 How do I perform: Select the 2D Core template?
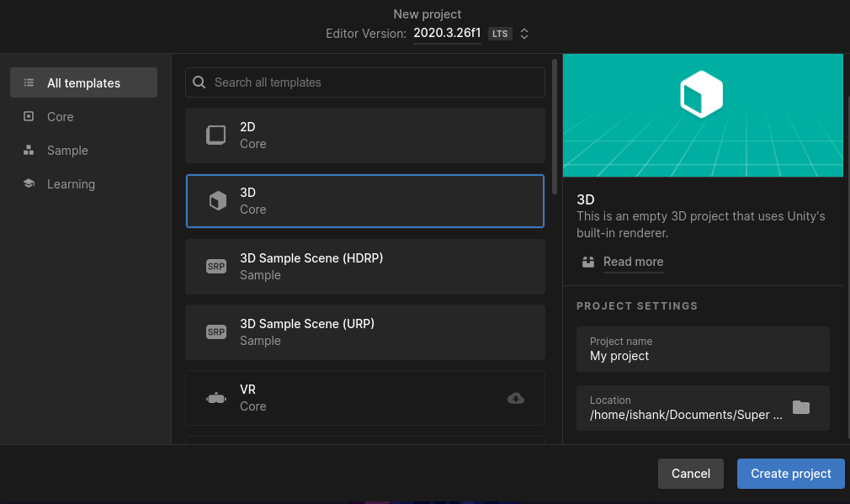[x=365, y=135]
